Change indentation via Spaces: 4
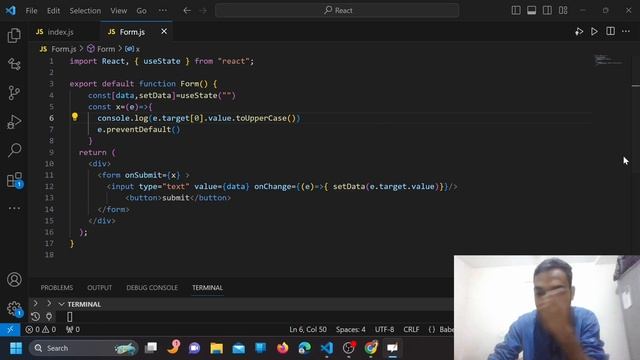 click(351, 329)
